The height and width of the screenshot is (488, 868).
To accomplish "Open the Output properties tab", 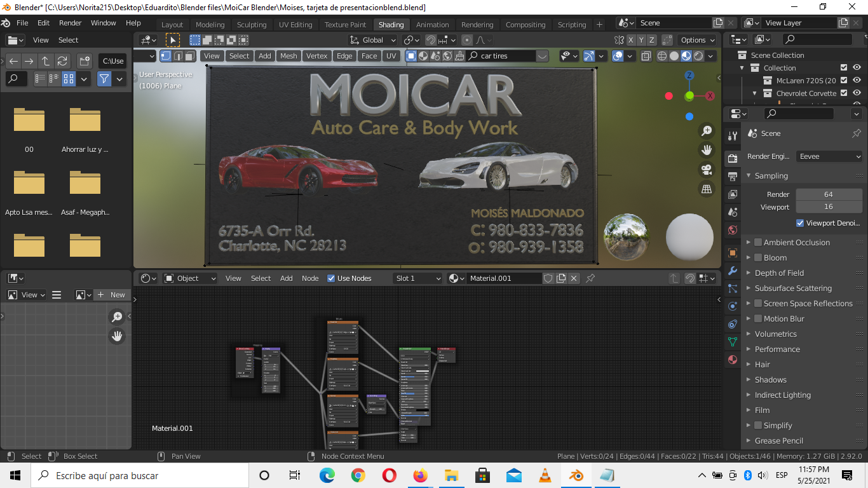I will click(733, 177).
